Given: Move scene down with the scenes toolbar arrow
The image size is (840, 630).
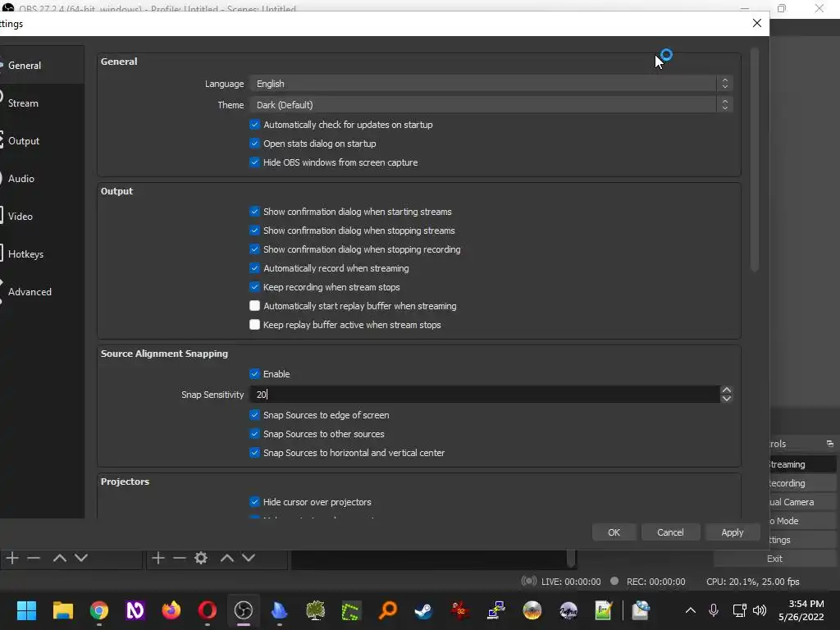Looking at the screenshot, I should coord(81,558).
